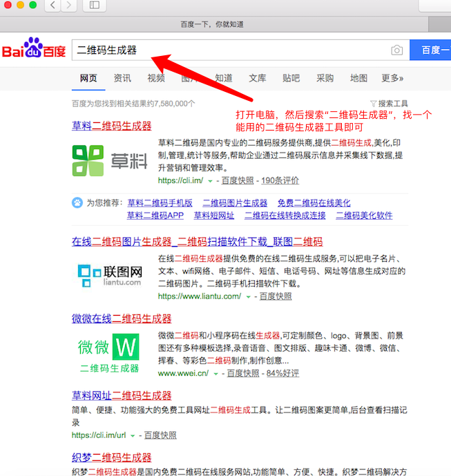Image resolution: width=451 pixels, height=476 pixels.
Task: Expand dropdown arrow next to https://cli.im/
Action: coord(210,181)
